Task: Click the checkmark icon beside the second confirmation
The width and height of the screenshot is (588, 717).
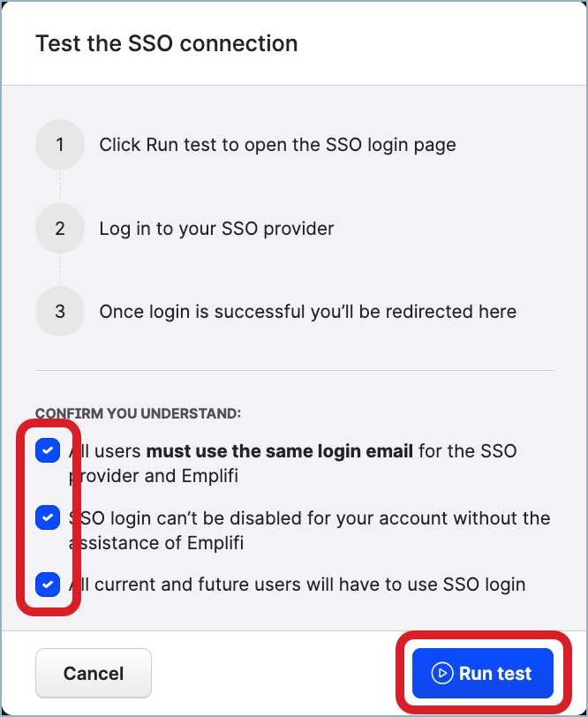Action: coord(48,517)
